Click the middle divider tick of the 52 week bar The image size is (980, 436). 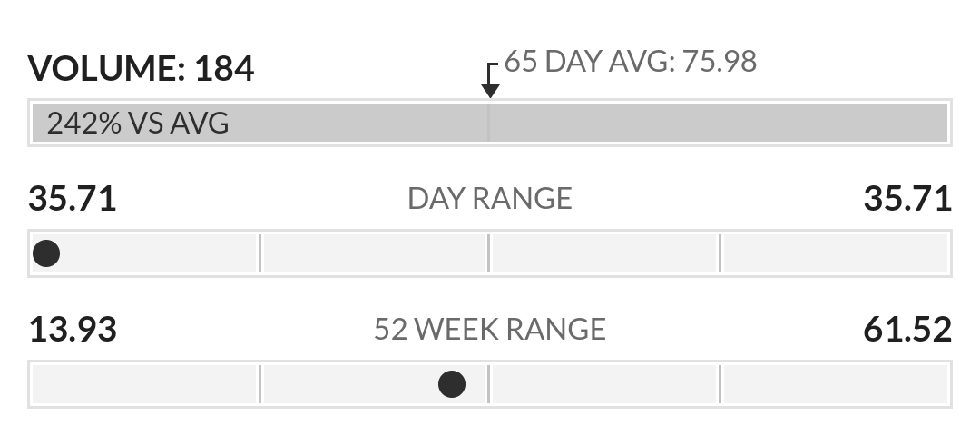tap(489, 384)
